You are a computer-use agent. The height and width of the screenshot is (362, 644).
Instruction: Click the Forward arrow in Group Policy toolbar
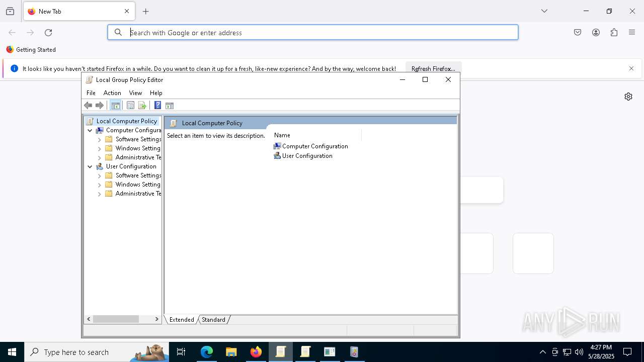[100, 106]
